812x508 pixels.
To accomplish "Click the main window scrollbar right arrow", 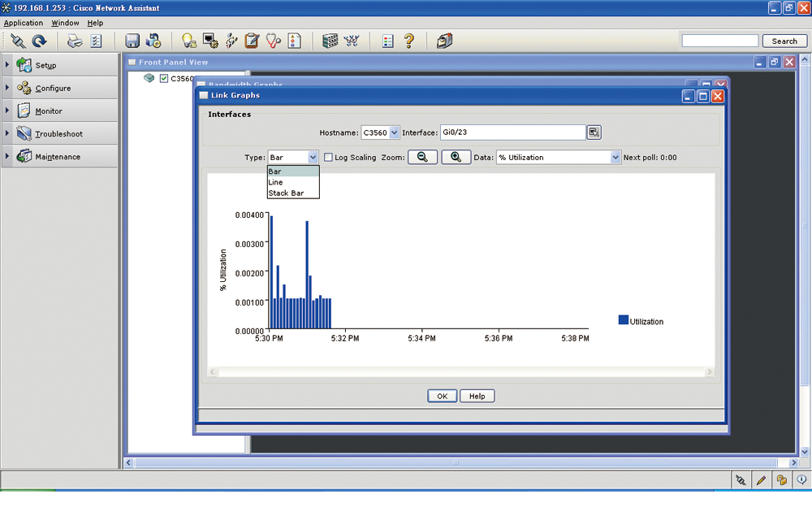I will 793,462.
